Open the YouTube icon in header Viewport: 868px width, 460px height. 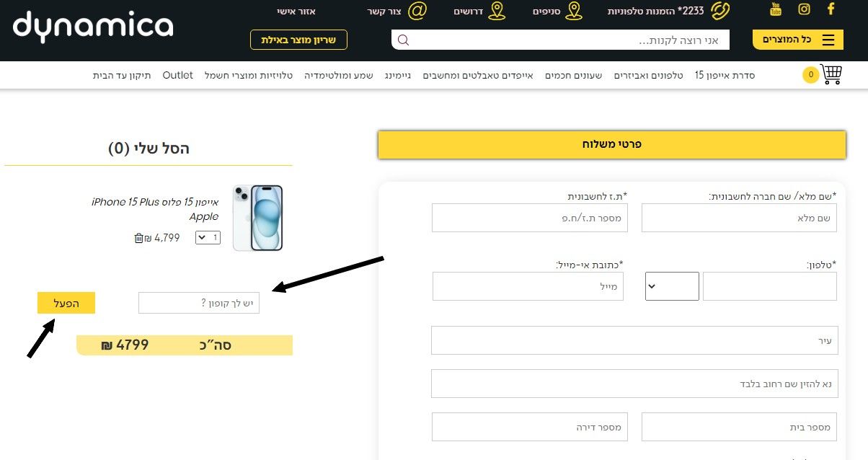(x=776, y=9)
